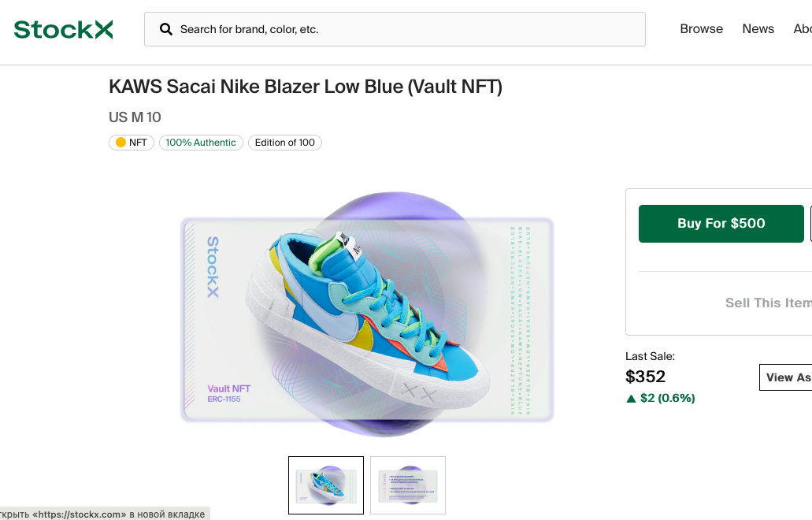The width and height of the screenshot is (812, 520).
Task: Click the US M 10 size label
Action: click(135, 117)
